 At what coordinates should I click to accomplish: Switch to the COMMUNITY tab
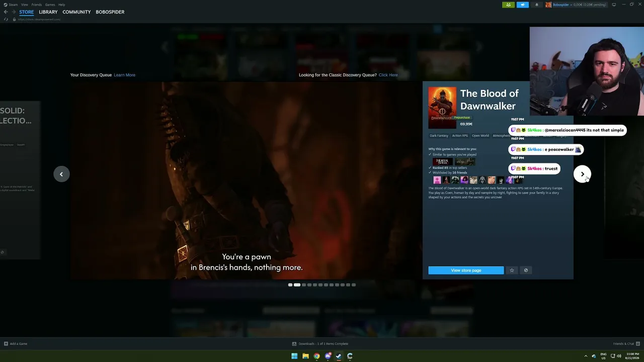(x=76, y=12)
